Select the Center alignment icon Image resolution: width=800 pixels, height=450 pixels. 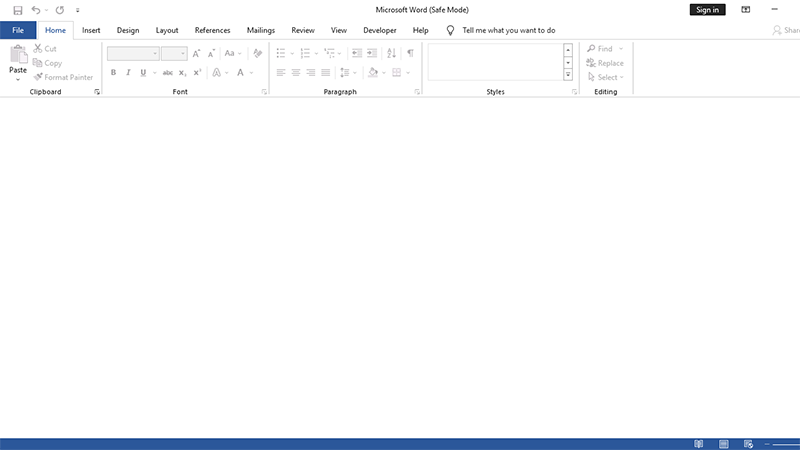pyautogui.click(x=295, y=73)
